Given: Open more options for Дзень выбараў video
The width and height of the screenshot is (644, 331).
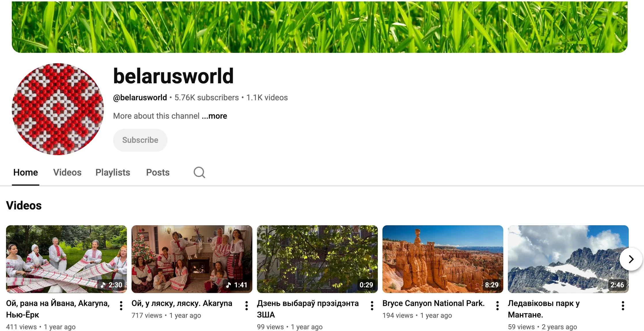Looking at the screenshot, I should point(372,306).
